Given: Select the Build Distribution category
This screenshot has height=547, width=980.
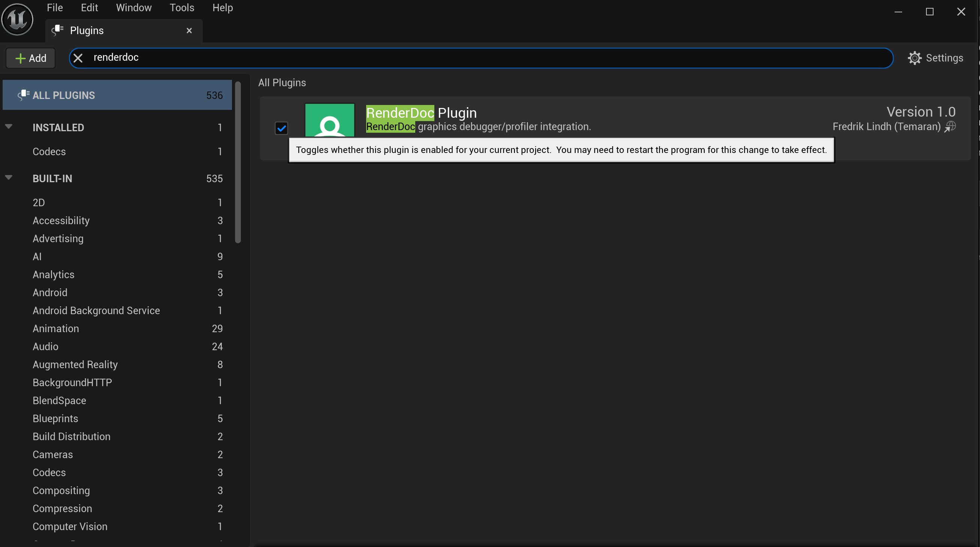Looking at the screenshot, I should pos(117,436).
